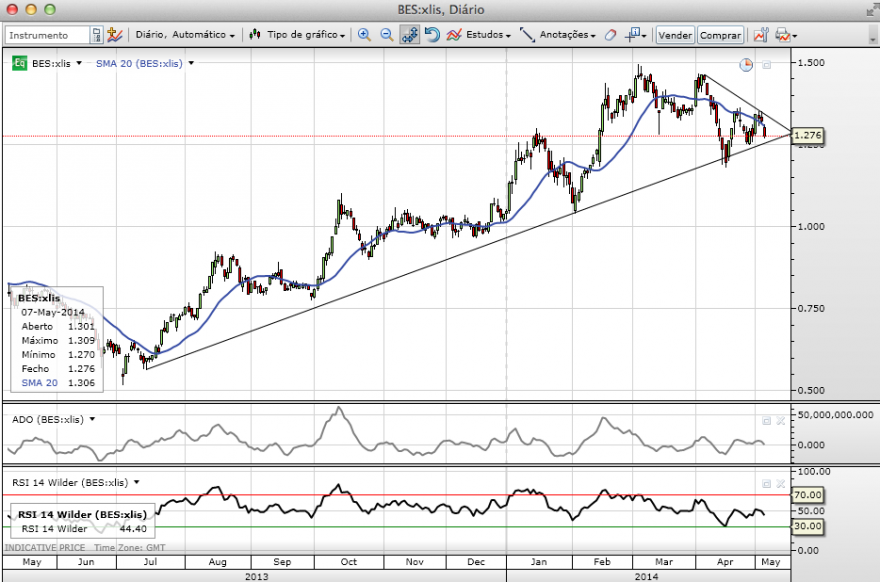Viewport: 880px width, 582px height.
Task: Click the undo arrow icon
Action: tap(432, 35)
